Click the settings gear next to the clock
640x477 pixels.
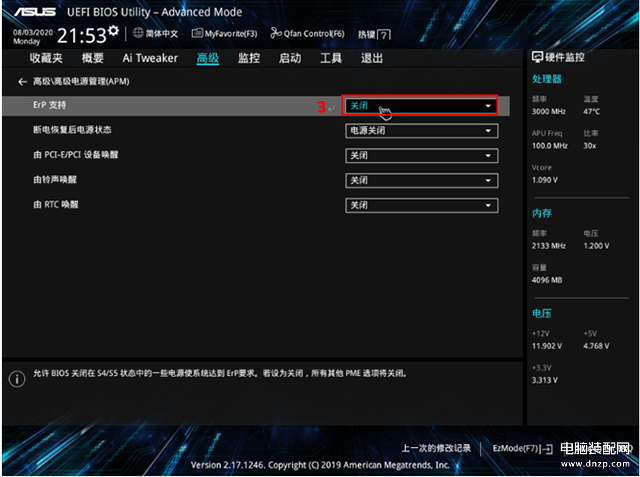pos(114,30)
